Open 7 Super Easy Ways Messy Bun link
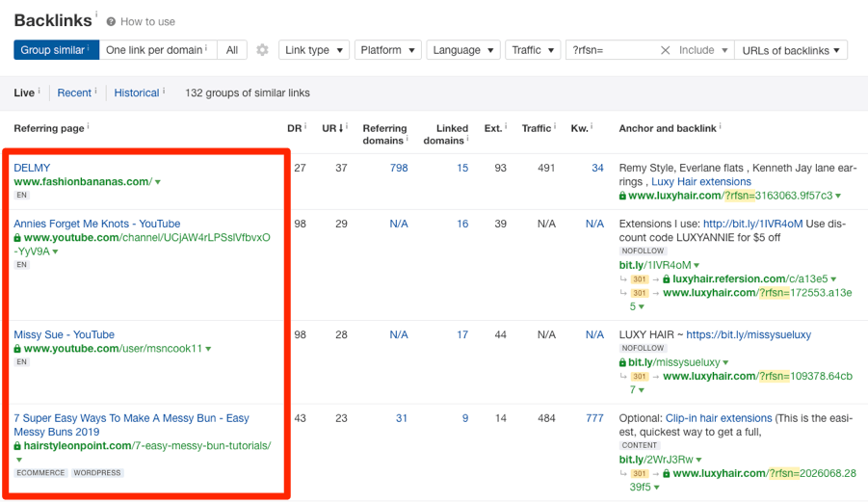 (x=131, y=425)
